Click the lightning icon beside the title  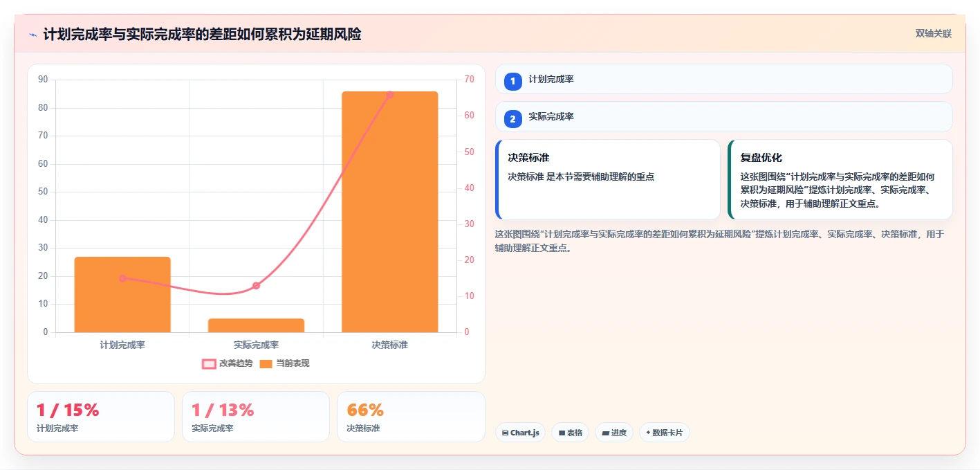click(33, 35)
